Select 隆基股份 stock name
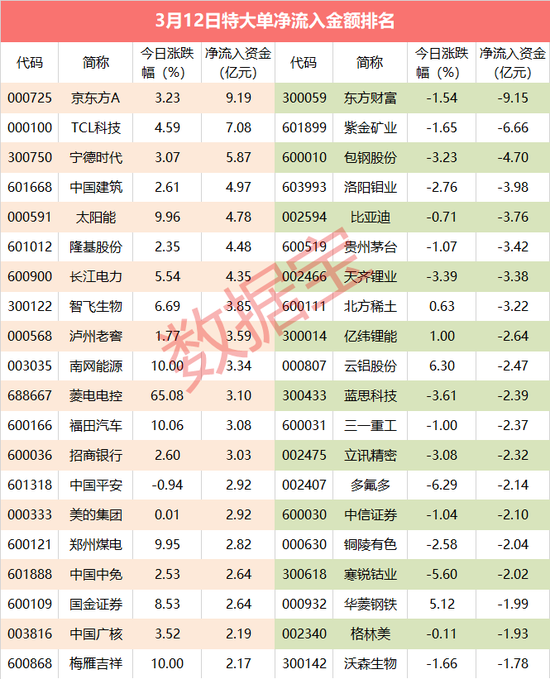Image resolution: width=550 pixels, height=679 pixels. tap(96, 247)
